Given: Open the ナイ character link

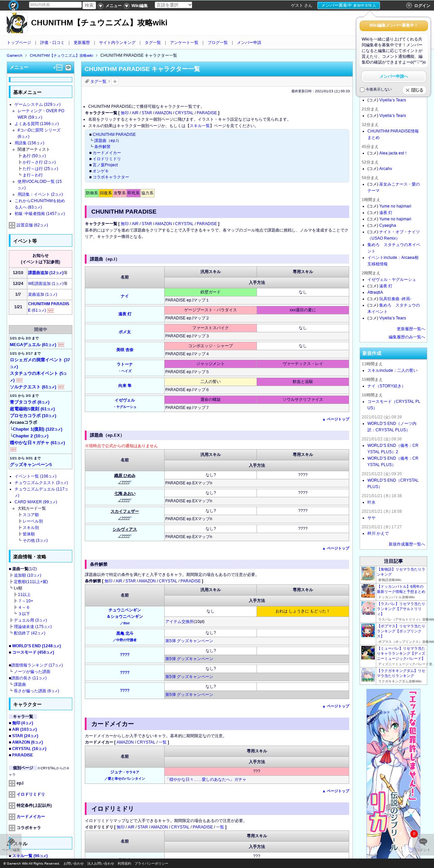Looking at the screenshot, I should [x=124, y=296].
